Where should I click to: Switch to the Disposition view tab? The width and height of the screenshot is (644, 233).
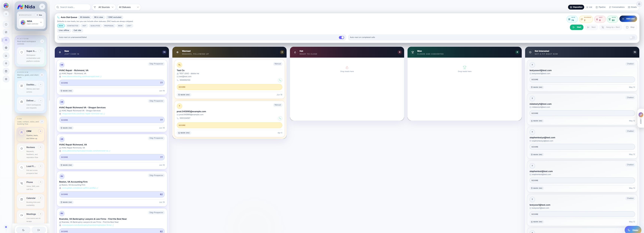[576, 7]
